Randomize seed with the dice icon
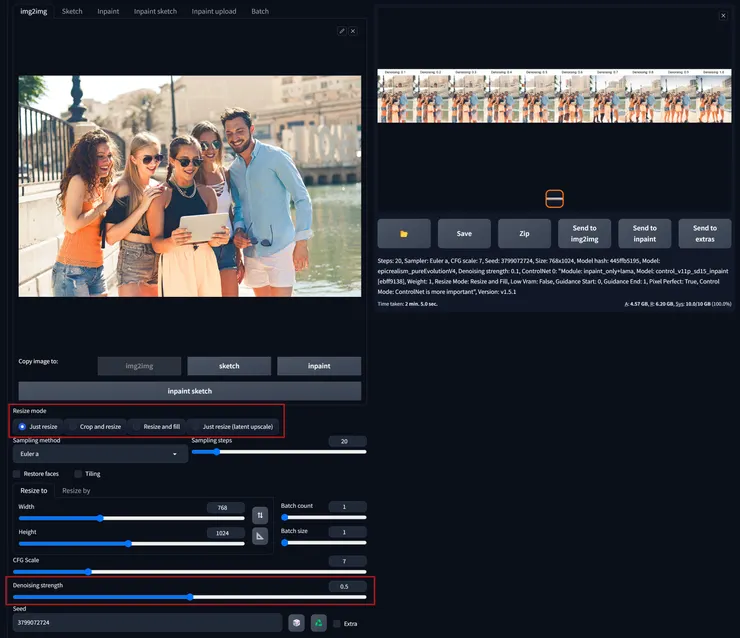The height and width of the screenshot is (638, 740). pyautogui.click(x=297, y=623)
